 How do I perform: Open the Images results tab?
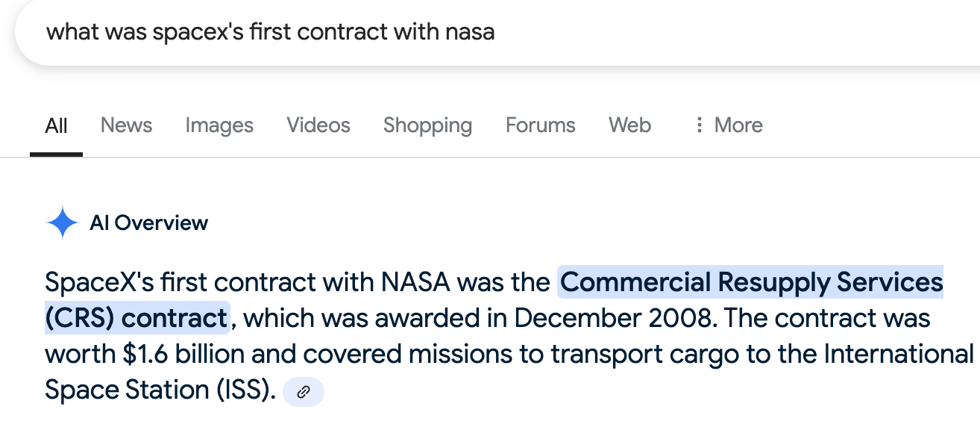[x=219, y=125]
